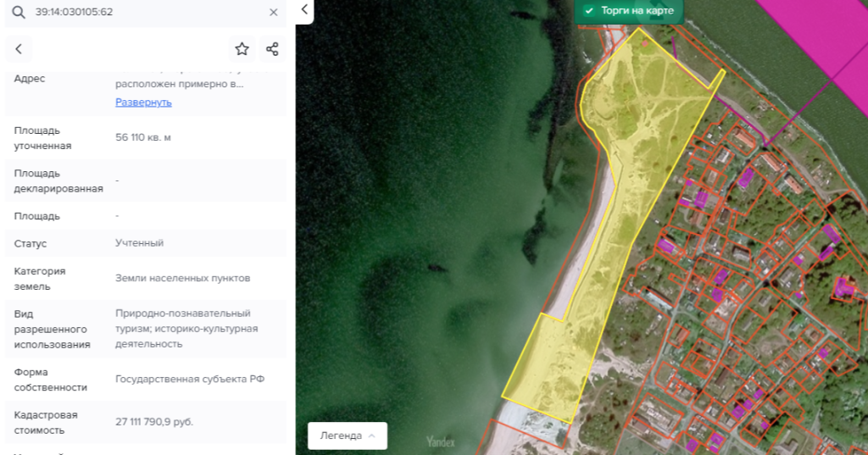The height and width of the screenshot is (455, 868).
Task: Click the 'Статус' label
Action: coord(31,243)
